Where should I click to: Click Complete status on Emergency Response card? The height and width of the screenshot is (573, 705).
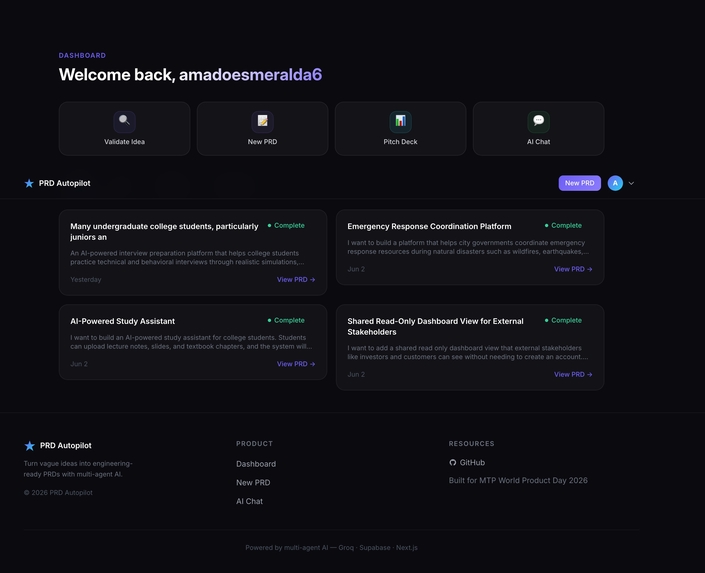click(x=563, y=225)
